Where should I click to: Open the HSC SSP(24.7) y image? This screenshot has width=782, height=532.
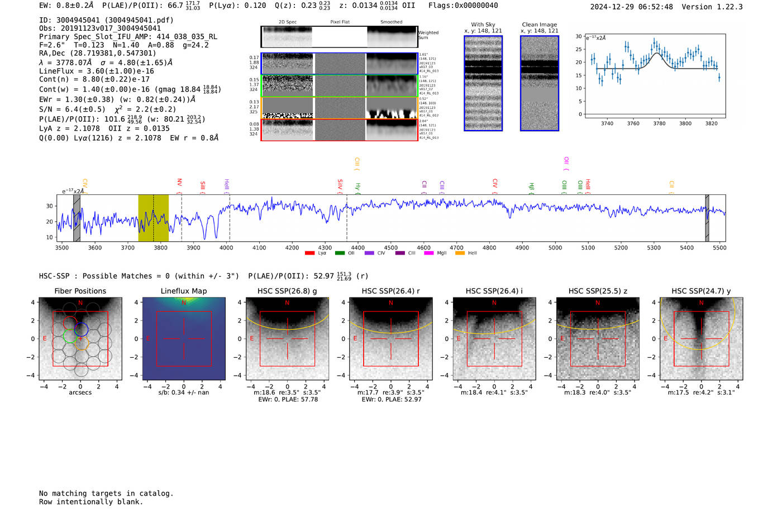701,339
